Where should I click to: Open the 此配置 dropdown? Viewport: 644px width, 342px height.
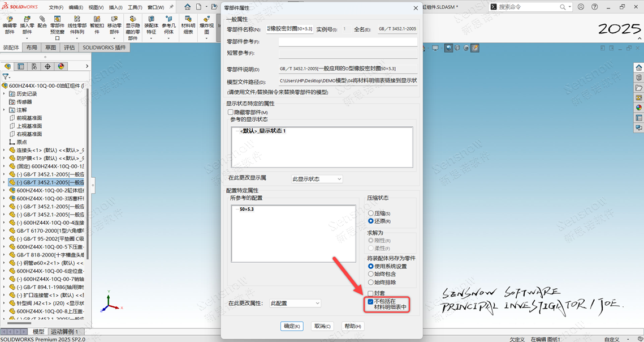tap(295, 303)
